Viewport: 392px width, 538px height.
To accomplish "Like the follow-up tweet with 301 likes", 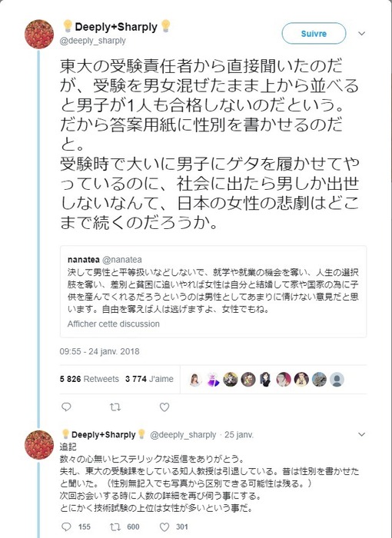I will 164,526.
